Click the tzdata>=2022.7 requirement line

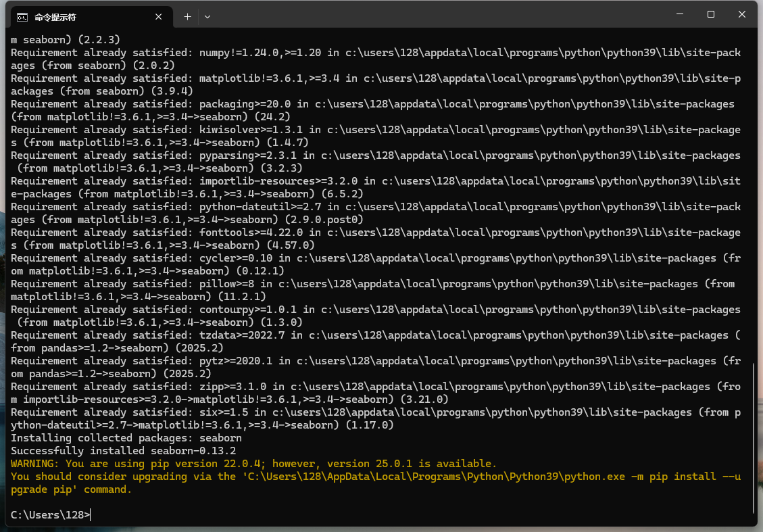coord(376,335)
